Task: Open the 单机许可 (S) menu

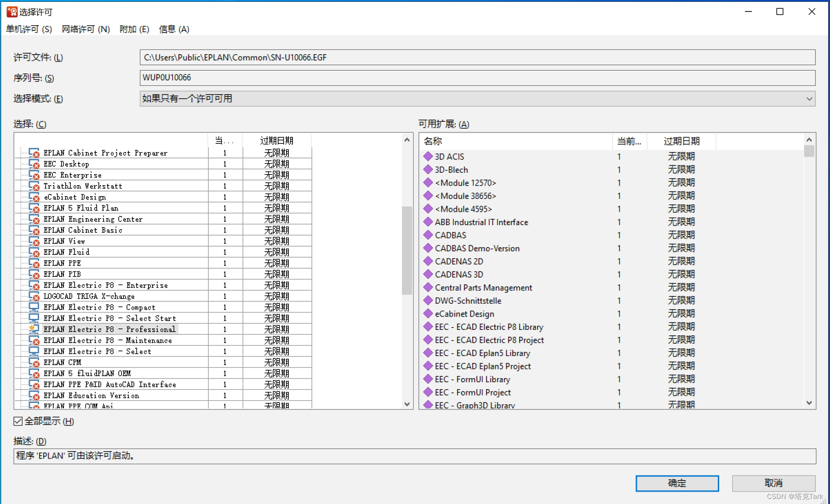Action: (29, 29)
